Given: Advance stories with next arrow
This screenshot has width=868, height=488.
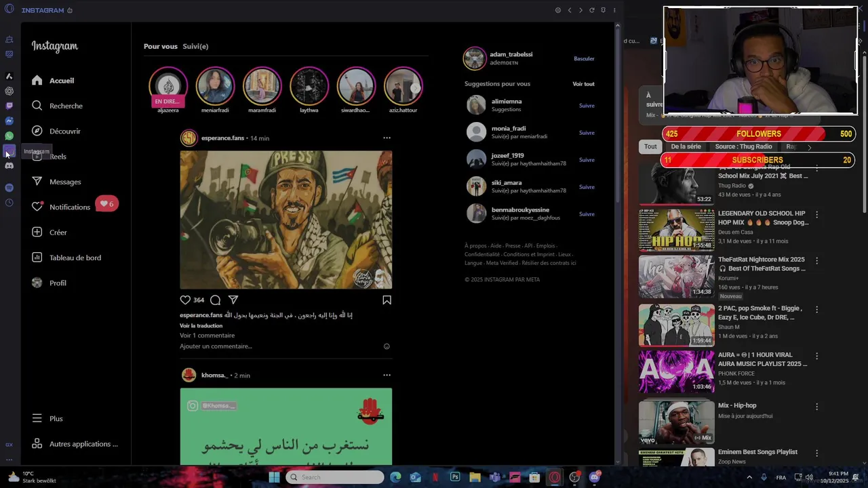Looking at the screenshot, I should (x=415, y=88).
